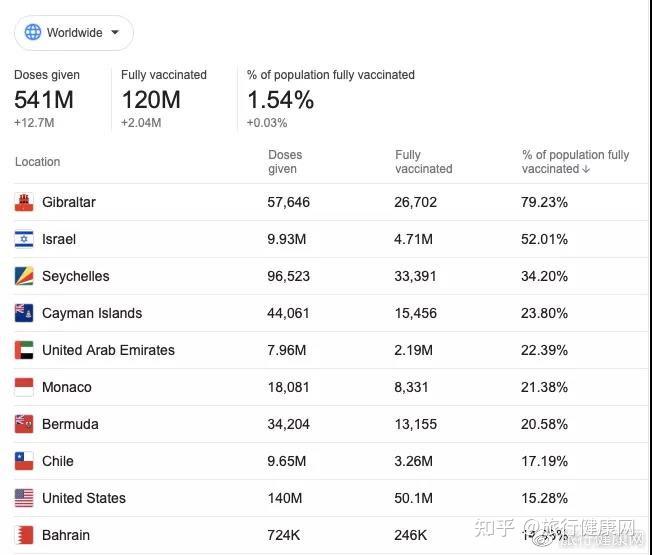652x555 pixels.
Task: Click the globe icon beside Worldwide
Action: coord(33,32)
